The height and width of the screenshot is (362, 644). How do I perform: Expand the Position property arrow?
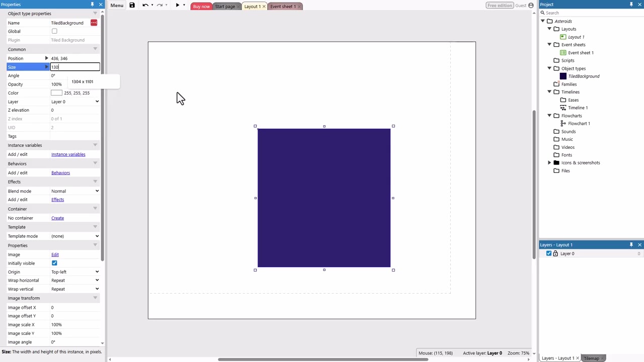pos(46,58)
